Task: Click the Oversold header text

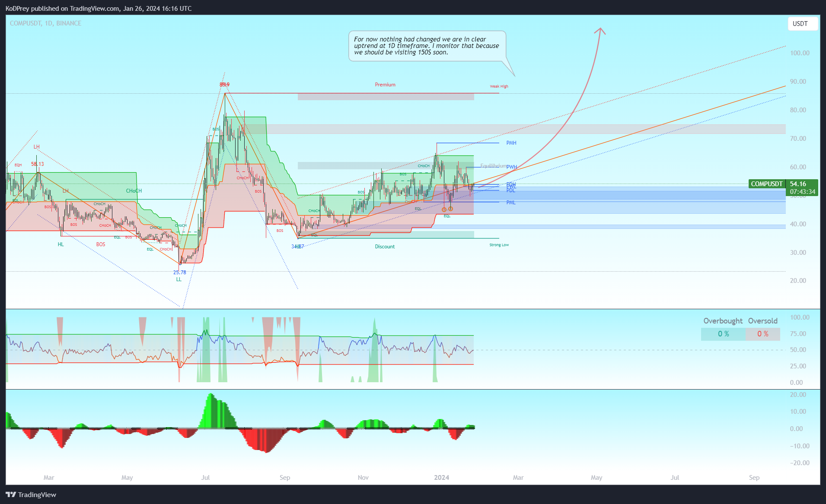Action: click(762, 321)
